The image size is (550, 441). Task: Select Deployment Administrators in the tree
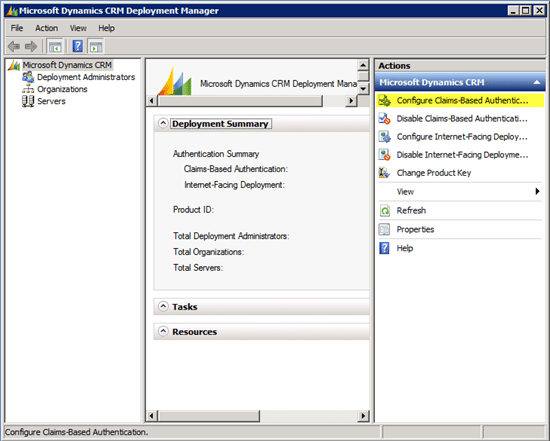(x=86, y=77)
